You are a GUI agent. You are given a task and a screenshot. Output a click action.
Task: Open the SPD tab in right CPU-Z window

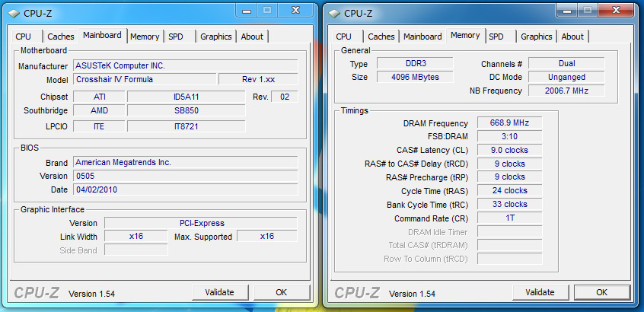[500, 37]
